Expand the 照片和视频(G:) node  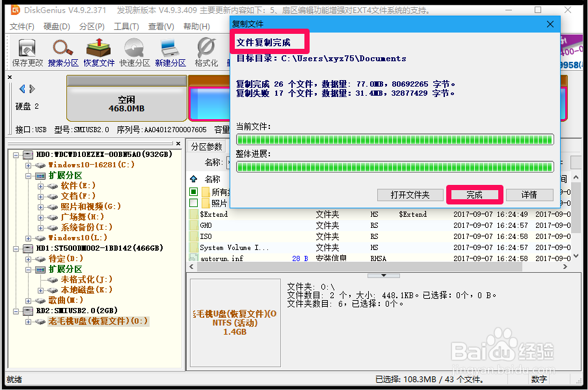(40, 207)
